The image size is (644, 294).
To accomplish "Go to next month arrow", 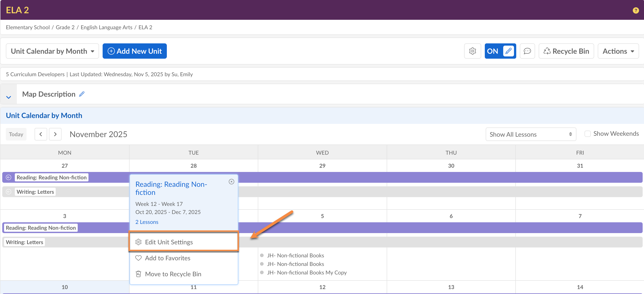I will click(x=55, y=134).
